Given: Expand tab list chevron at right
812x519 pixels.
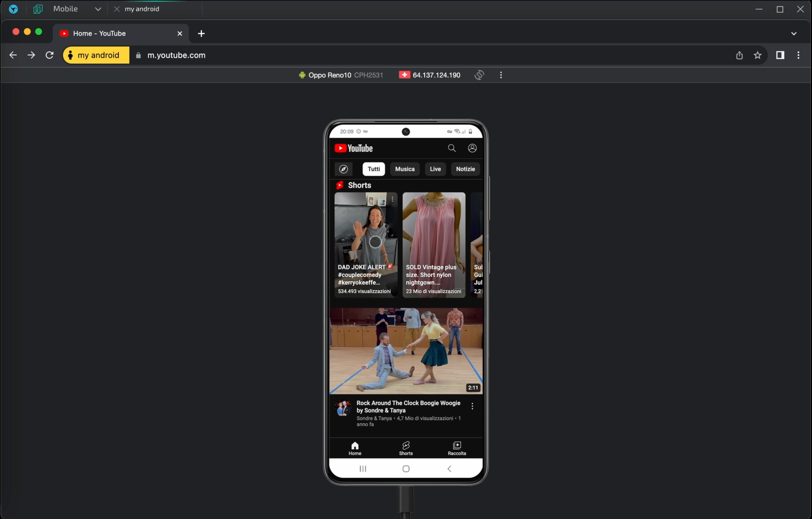Looking at the screenshot, I should 793,34.
